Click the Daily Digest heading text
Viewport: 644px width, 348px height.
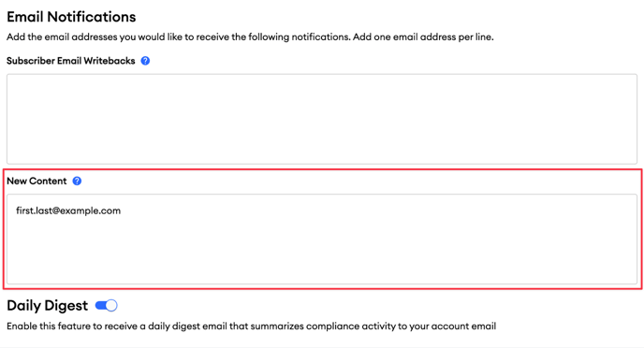[x=47, y=306]
